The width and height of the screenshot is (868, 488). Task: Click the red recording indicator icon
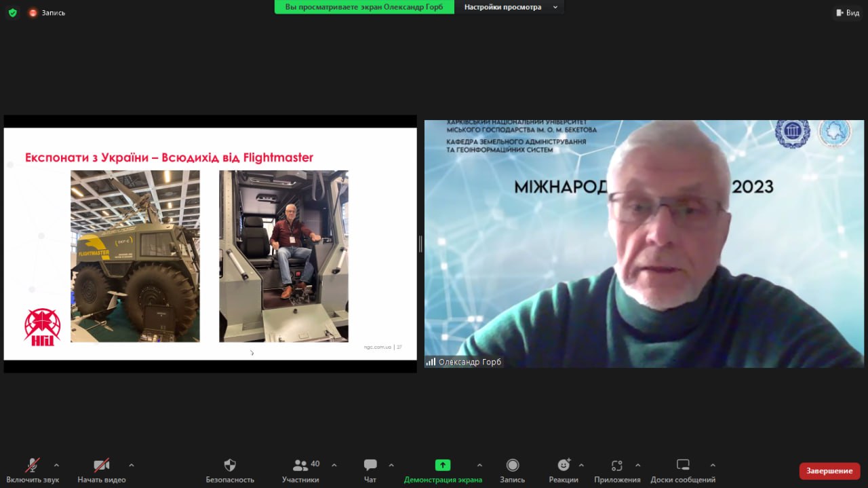(33, 12)
